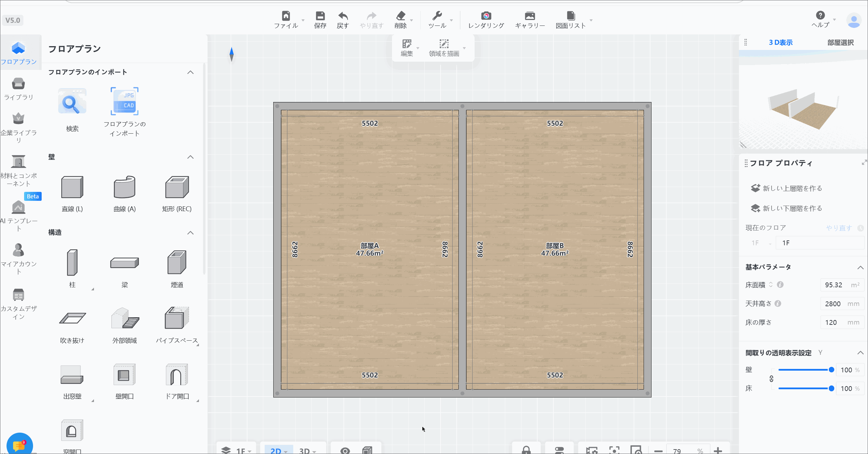The image size is (868, 454).
Task: Open the ライブラリ (Library) sidebar section
Action: point(19,89)
